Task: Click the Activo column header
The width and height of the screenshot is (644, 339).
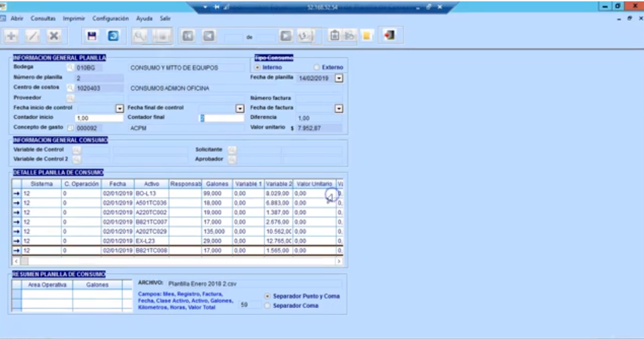Action: (152, 184)
